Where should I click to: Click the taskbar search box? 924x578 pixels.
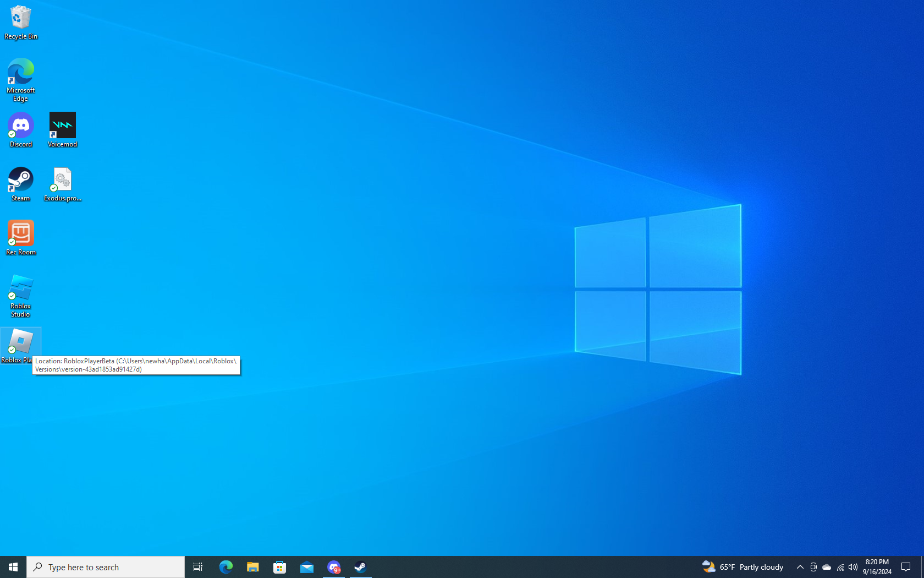[106, 567]
